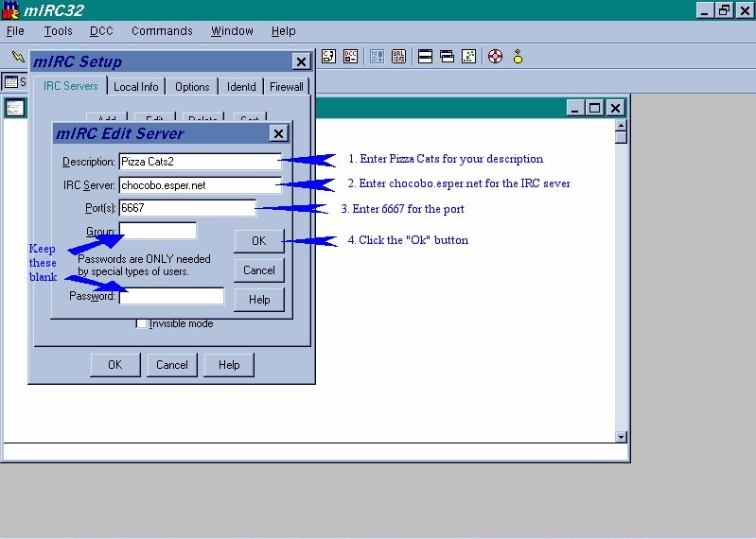The height and width of the screenshot is (539, 756).
Task: Click Cancel in the Edit Server dialog
Action: pos(259,270)
